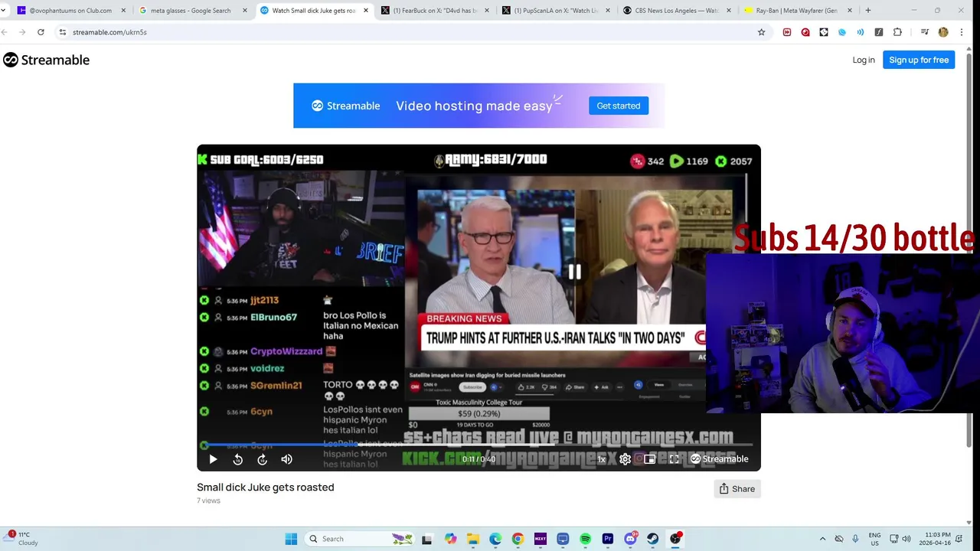The height and width of the screenshot is (551, 980).
Task: Open media controls music icon
Action: (x=925, y=32)
